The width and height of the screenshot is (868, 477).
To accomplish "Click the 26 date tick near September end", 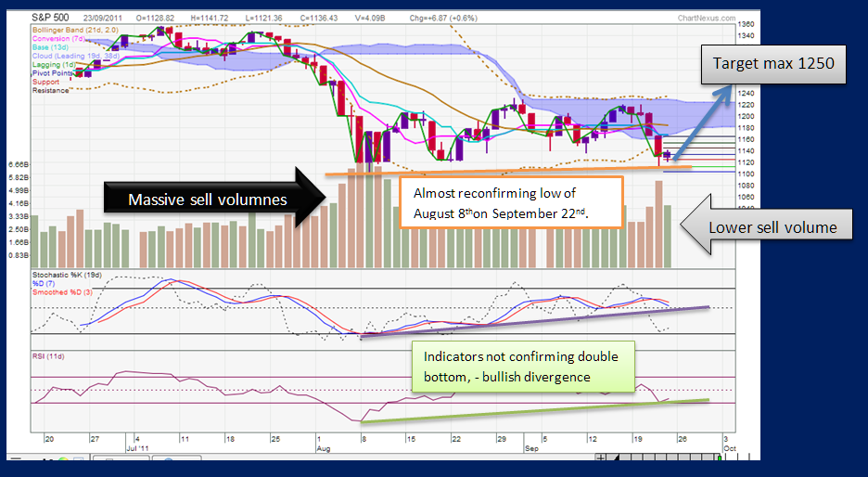I will pyautogui.click(x=682, y=439).
